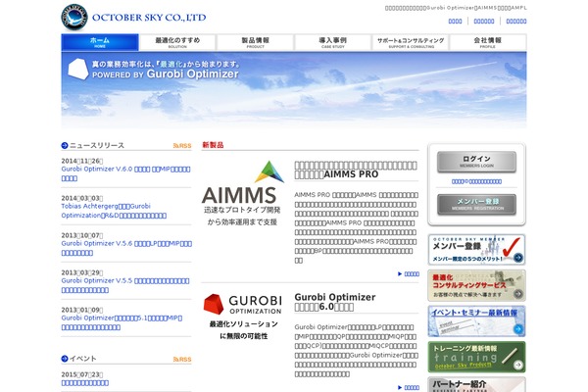Open the Gurobi Optimizer V.5.6 news link
Screen dimensions: 588x392
pyautogui.click(x=126, y=248)
